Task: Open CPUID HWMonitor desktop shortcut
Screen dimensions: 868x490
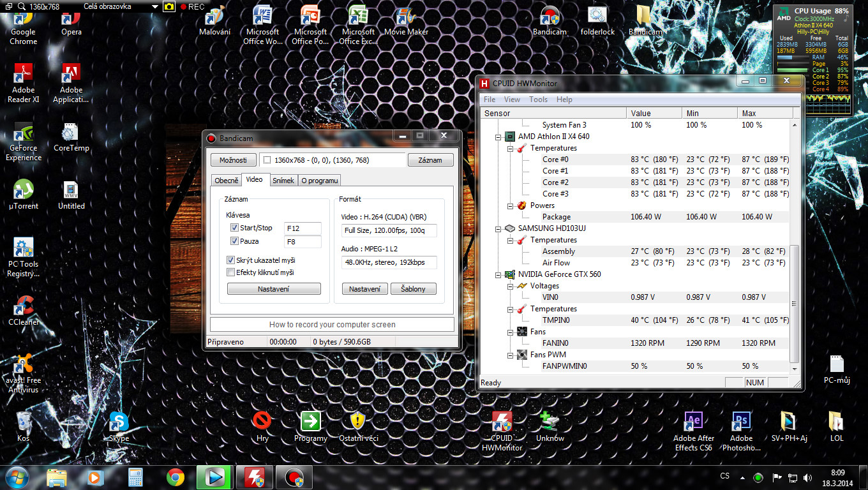Action: pos(502,432)
